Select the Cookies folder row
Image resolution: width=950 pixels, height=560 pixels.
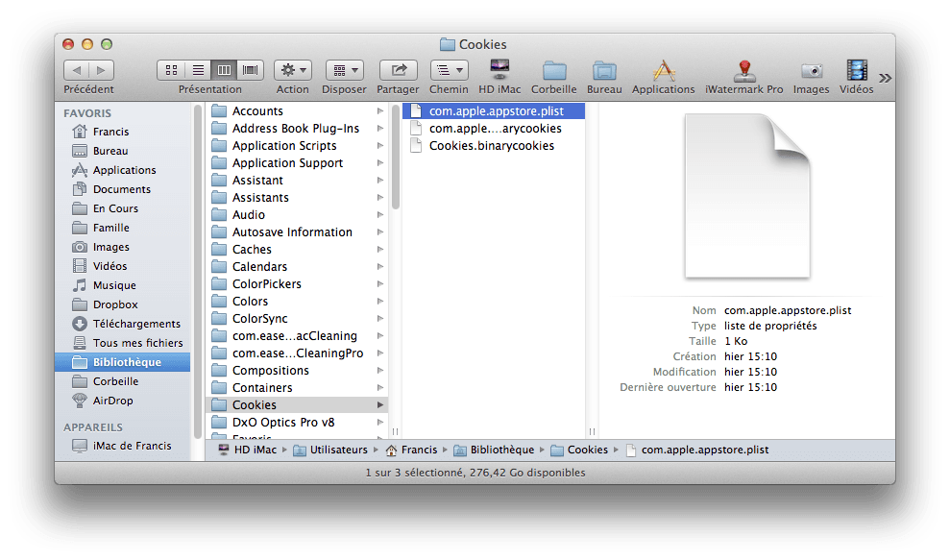(298, 404)
